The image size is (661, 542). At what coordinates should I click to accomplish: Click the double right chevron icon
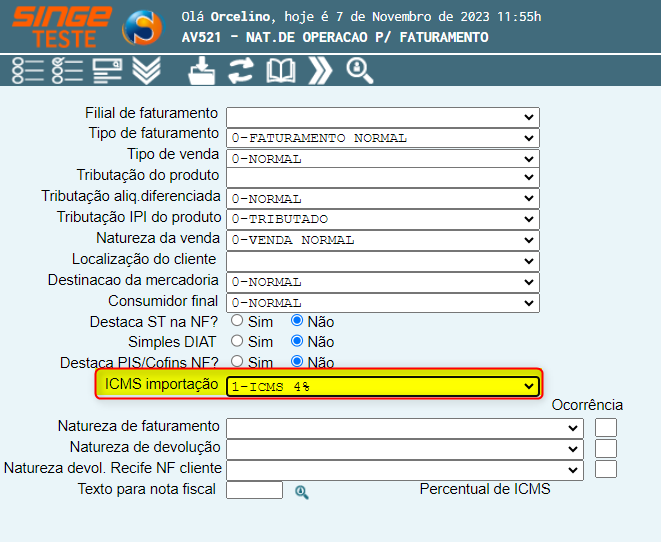(x=320, y=70)
